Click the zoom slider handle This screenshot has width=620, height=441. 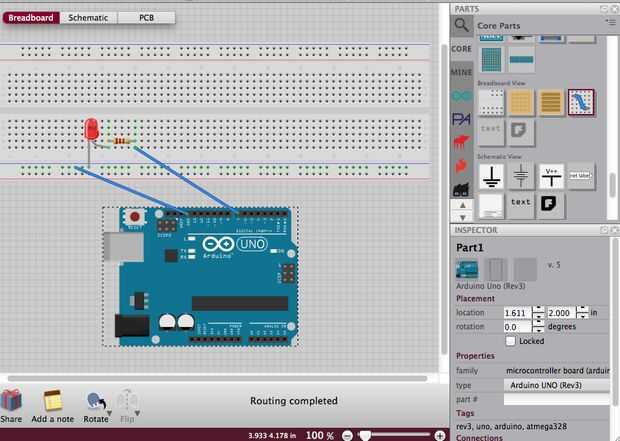click(365, 436)
